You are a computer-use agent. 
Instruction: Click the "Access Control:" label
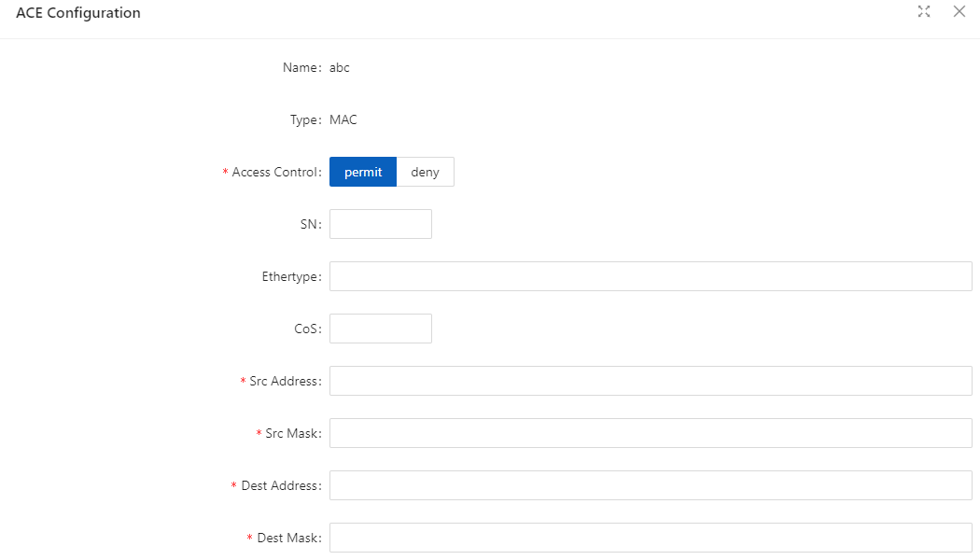(x=277, y=172)
